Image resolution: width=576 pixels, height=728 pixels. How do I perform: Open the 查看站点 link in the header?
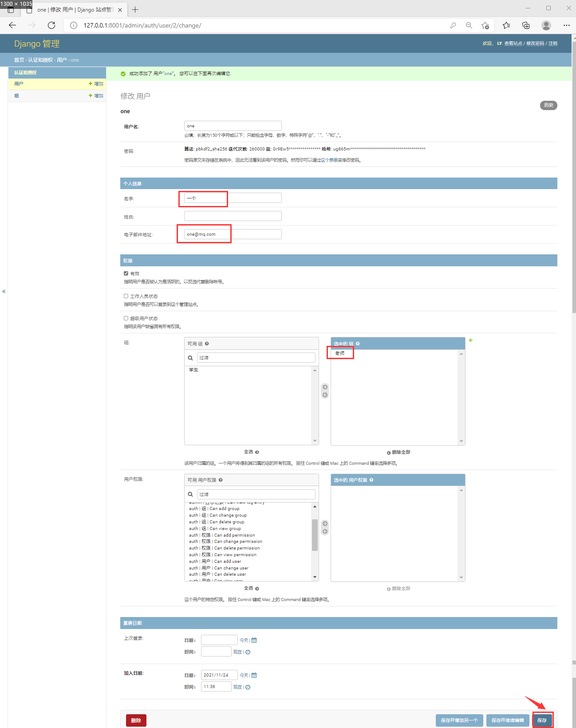(x=513, y=44)
